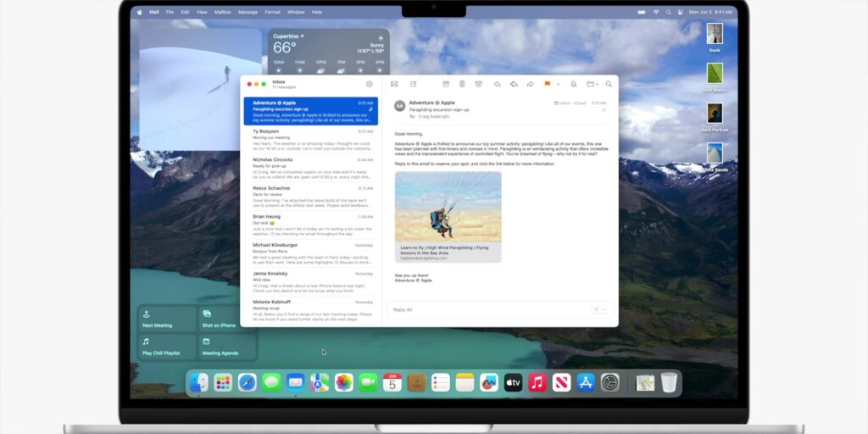Viewport: 868px width, 434px height.
Task: Open the Format menu
Action: (x=272, y=12)
